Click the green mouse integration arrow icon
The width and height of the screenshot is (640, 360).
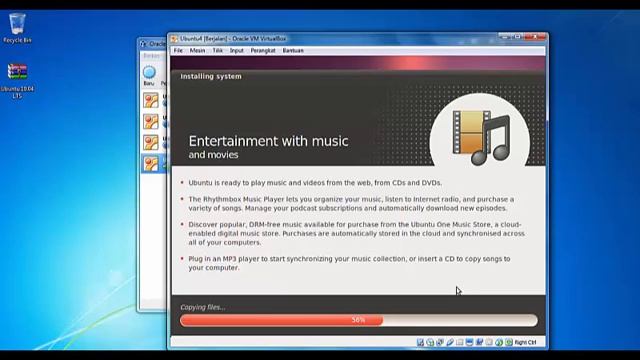[x=499, y=342]
